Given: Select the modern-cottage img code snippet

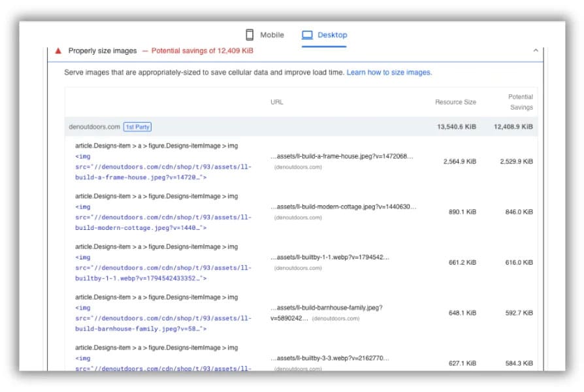Looking at the screenshot, I should (163, 218).
